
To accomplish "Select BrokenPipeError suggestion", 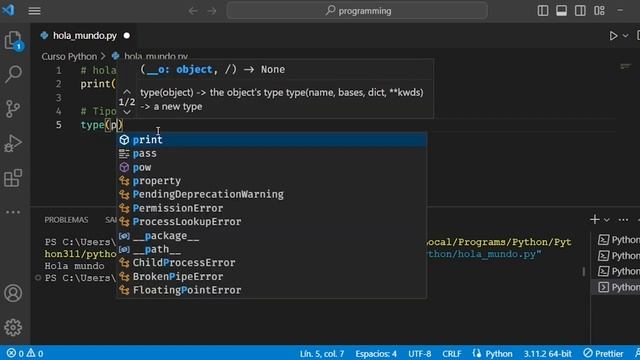I will point(272,276).
